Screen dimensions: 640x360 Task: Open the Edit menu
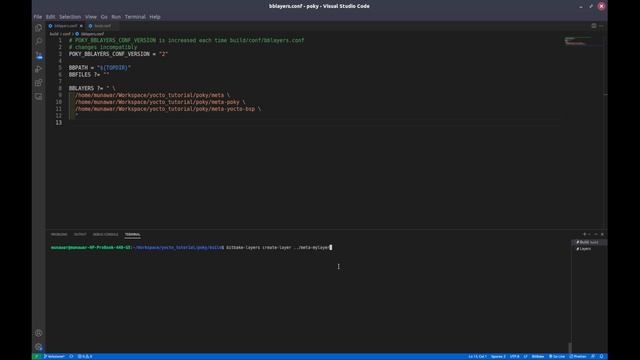tap(50, 17)
